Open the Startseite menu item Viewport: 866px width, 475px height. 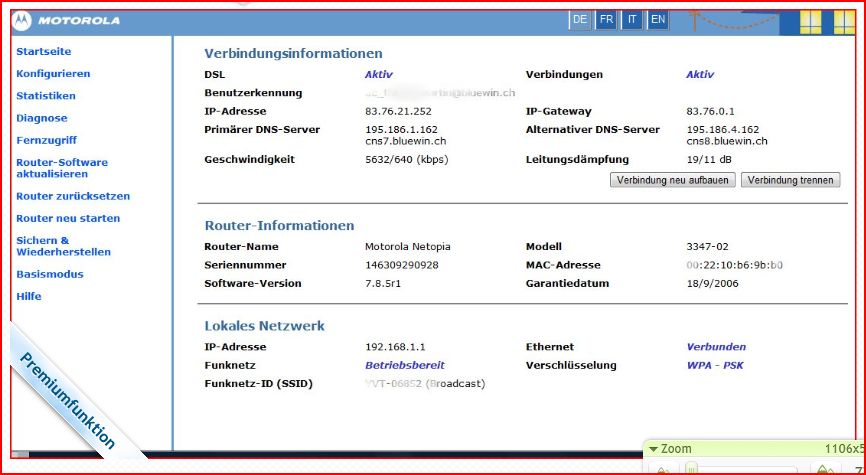(44, 51)
